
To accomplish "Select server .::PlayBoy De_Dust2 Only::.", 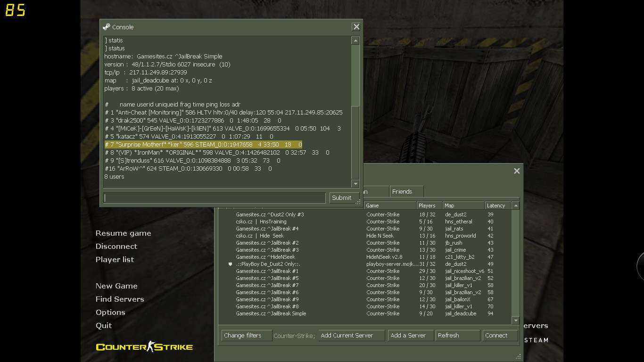I will [x=366, y=264].
